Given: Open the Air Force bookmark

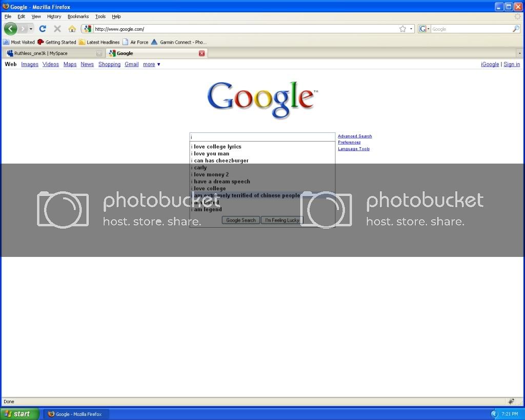Looking at the screenshot, I should (x=135, y=42).
